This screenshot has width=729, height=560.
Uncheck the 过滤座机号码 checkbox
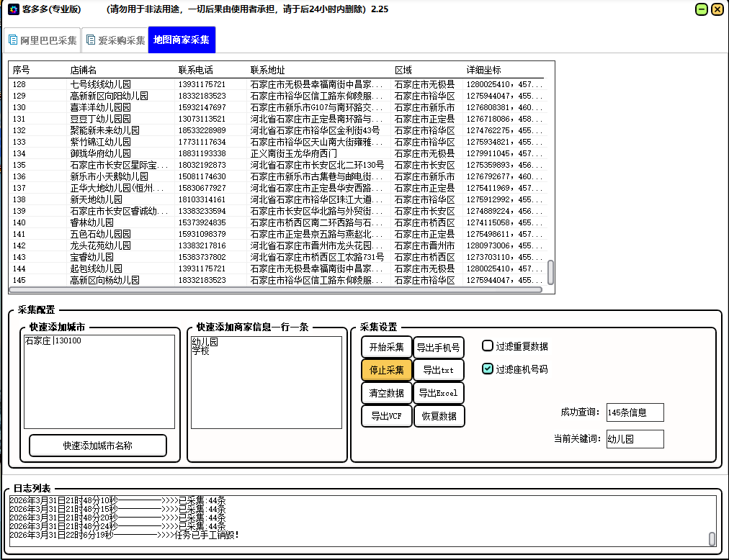[x=488, y=369]
